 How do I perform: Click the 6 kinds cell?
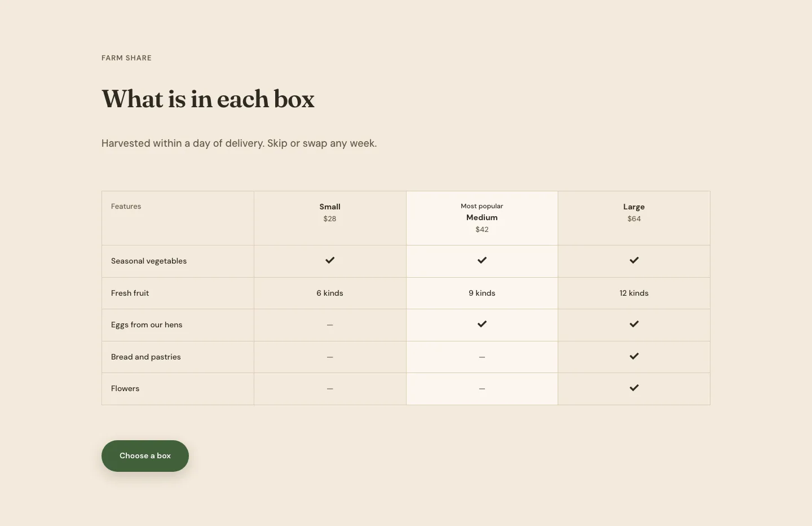pyautogui.click(x=330, y=293)
